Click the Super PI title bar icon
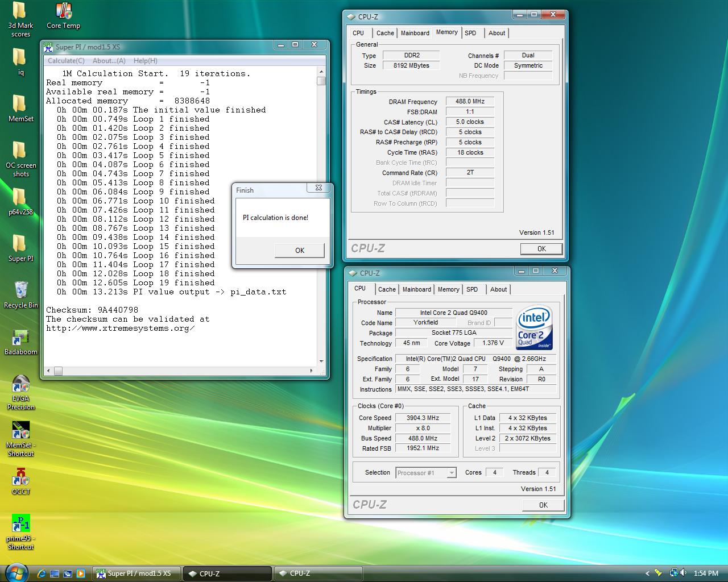The image size is (728, 582). tap(48, 47)
